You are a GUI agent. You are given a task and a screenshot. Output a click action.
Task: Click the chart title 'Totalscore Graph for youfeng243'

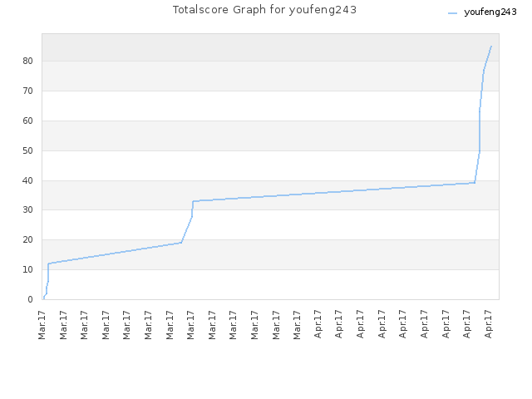coord(264,10)
